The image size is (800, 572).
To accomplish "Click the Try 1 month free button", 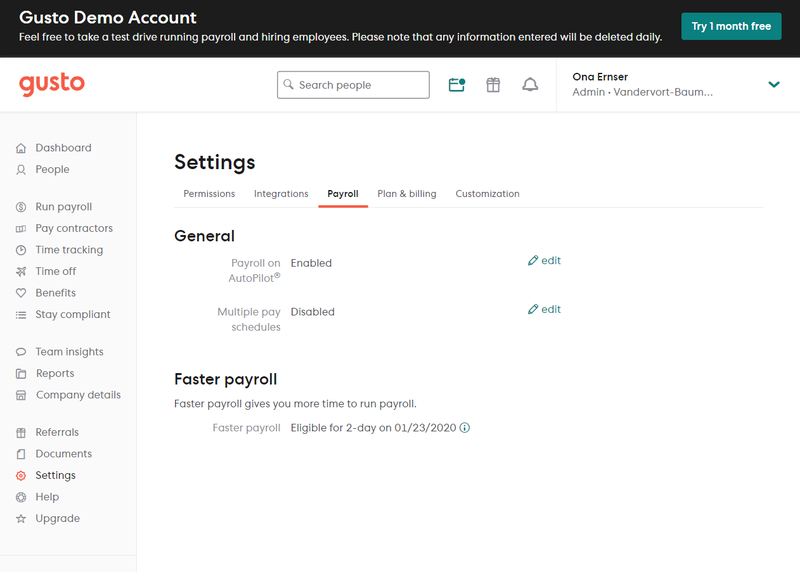I will (x=731, y=26).
